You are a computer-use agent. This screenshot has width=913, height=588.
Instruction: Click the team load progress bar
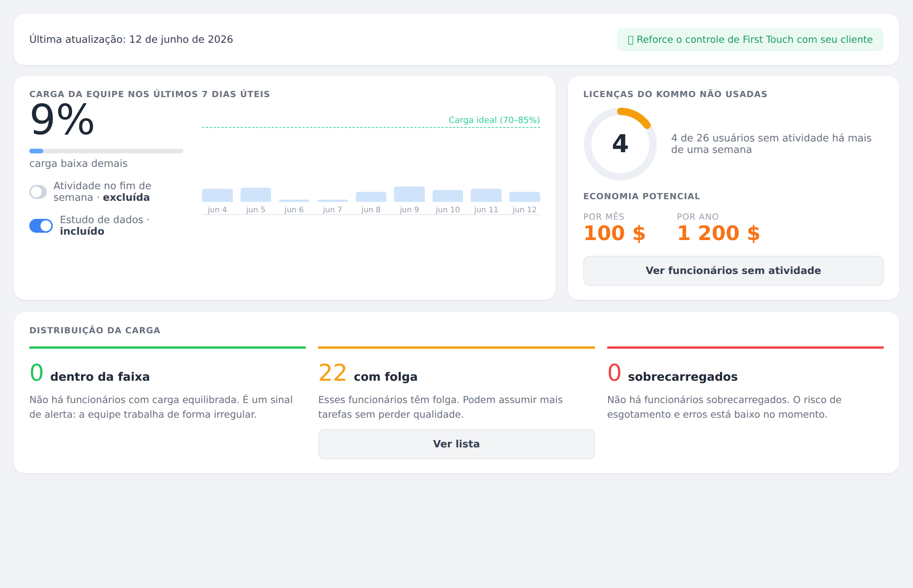pyautogui.click(x=106, y=151)
